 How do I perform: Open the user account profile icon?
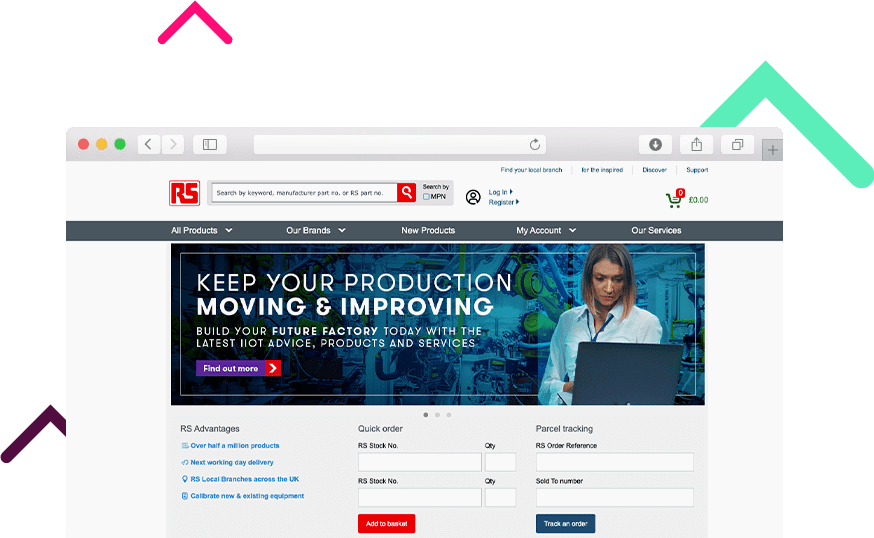(473, 197)
